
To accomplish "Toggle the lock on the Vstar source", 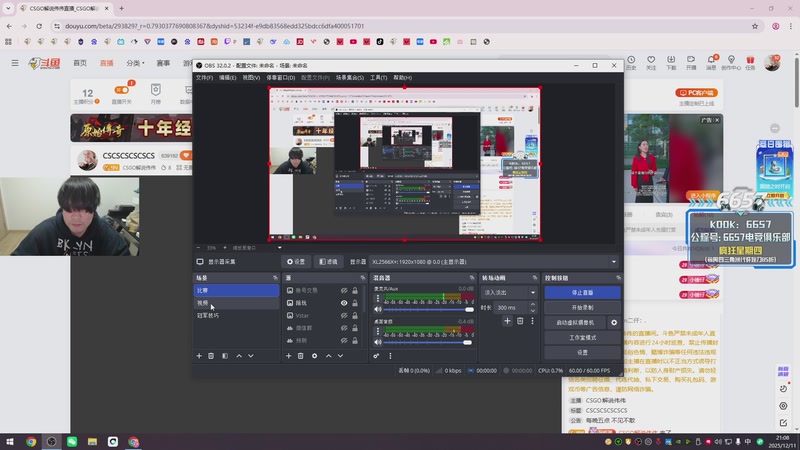I will (355, 315).
